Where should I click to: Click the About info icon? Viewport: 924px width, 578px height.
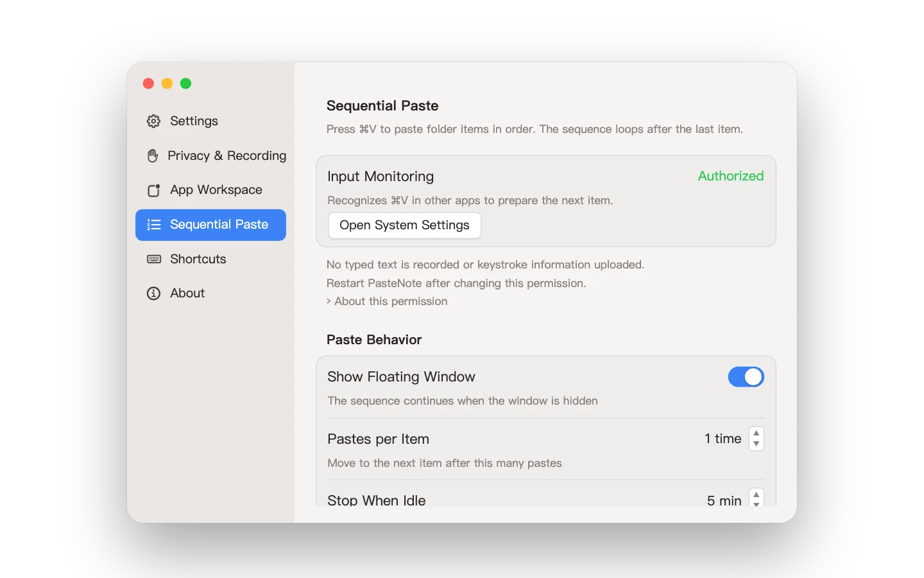(153, 293)
